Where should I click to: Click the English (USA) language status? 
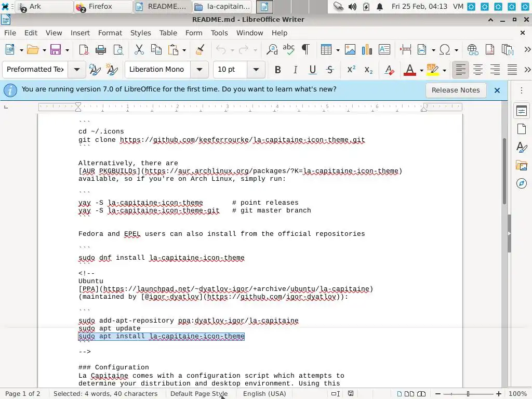(264, 394)
